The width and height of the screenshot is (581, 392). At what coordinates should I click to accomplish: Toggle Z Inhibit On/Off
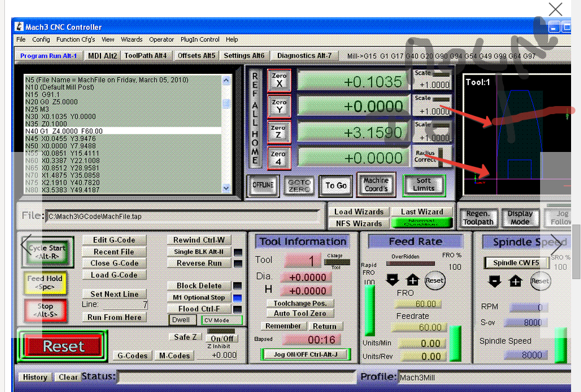click(222, 338)
